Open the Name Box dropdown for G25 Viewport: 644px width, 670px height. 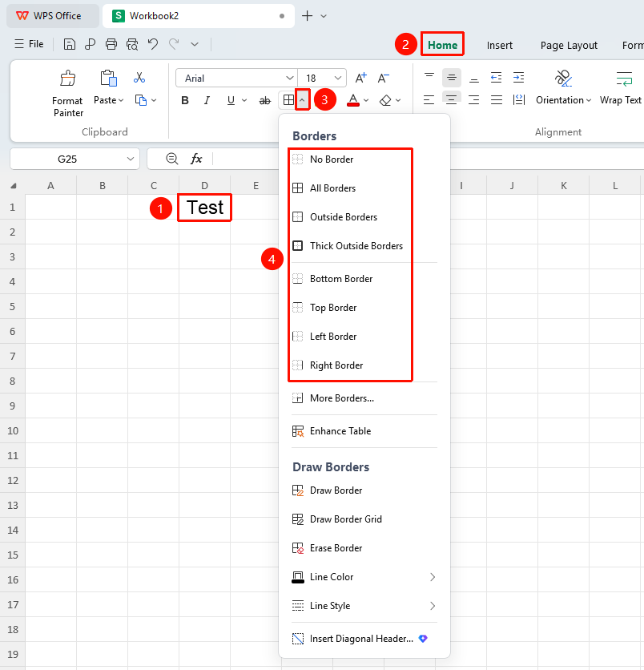click(131, 159)
